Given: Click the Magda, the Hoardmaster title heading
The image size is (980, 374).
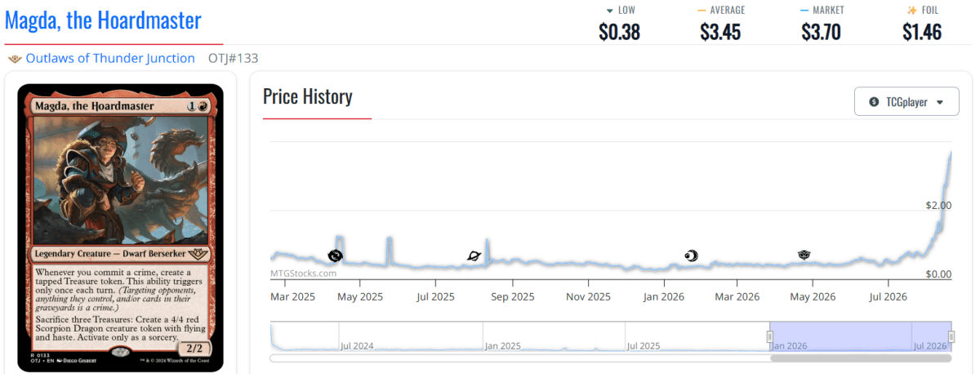Looking at the screenshot, I should pos(103,20).
